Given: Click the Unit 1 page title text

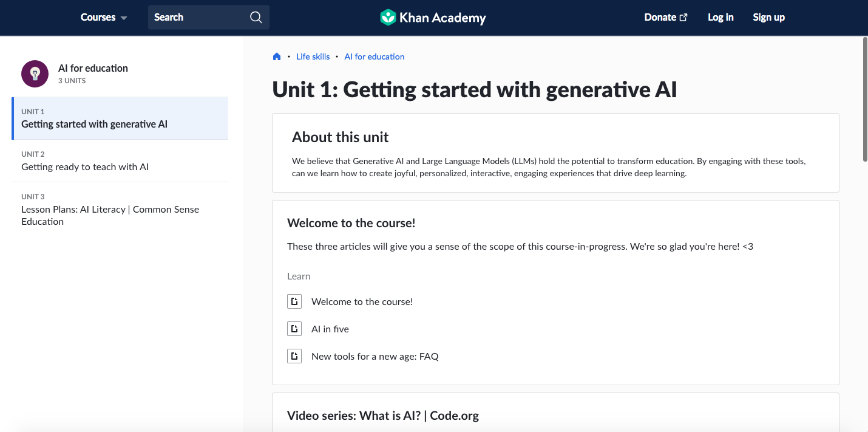Looking at the screenshot, I should coord(475,89).
